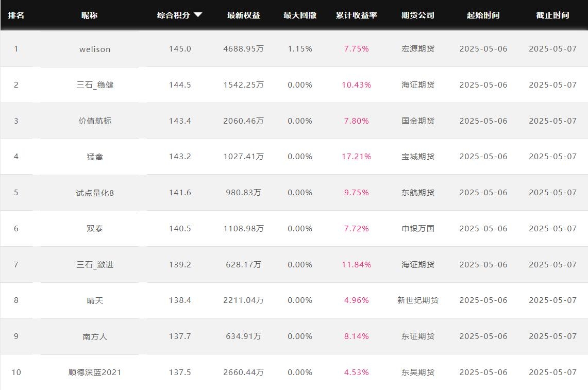The width and height of the screenshot is (588, 390).
Task: Click cumulative return 7.72%
Action: pyautogui.click(x=356, y=228)
